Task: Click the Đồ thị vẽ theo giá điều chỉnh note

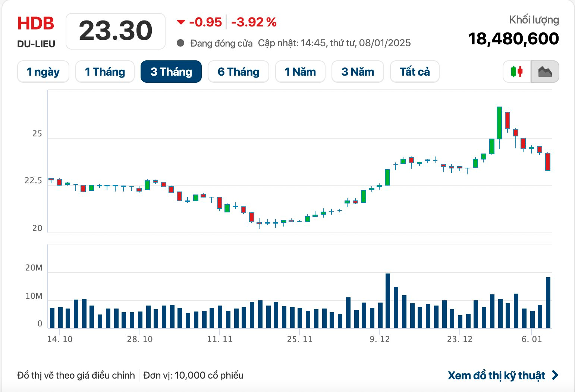Action: tap(76, 375)
